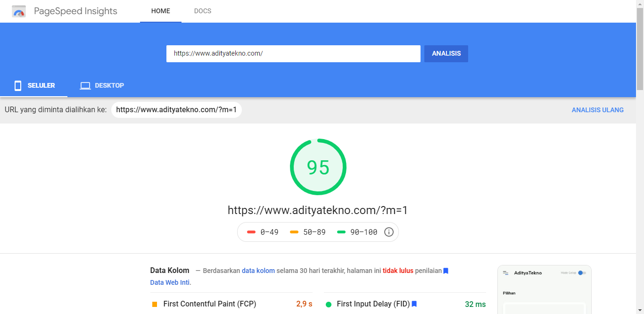Click 'URL yang diminta dialihkan ke:' label
The height and width of the screenshot is (314, 644).
coord(56,110)
